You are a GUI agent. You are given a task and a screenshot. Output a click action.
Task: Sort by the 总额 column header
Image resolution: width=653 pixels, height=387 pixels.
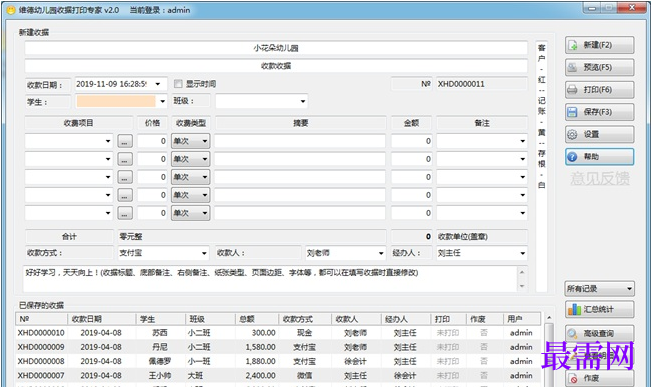(x=257, y=319)
